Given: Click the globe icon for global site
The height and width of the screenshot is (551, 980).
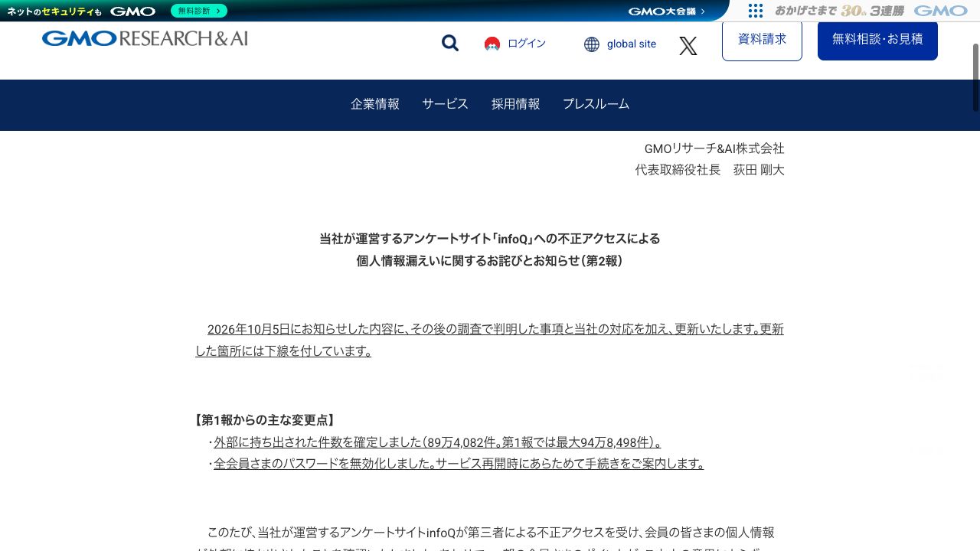Looking at the screenshot, I should click(x=592, y=44).
